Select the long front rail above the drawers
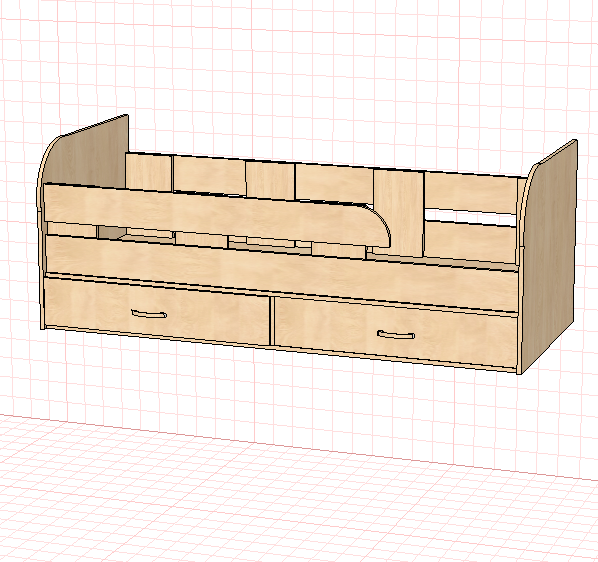Image resolution: width=598 pixels, height=562 pixels. click(282, 273)
